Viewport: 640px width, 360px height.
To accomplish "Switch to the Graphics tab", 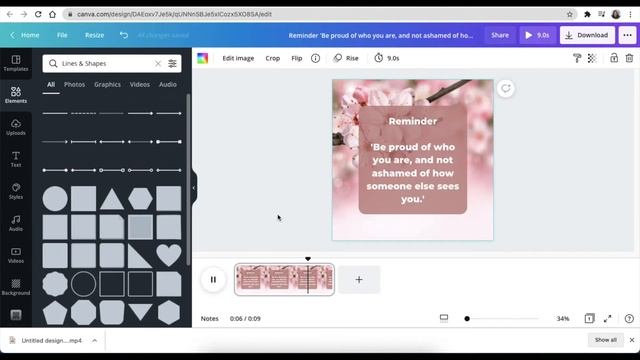I will tap(107, 85).
